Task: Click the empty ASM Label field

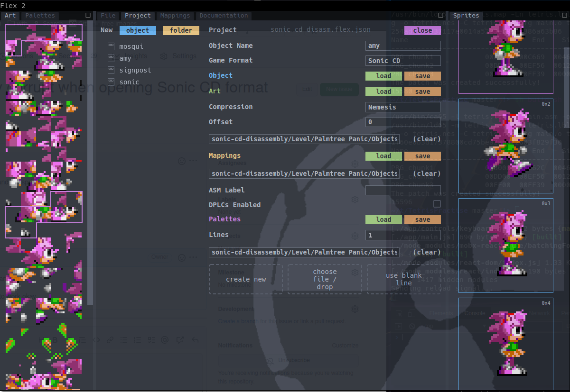Action: [x=403, y=190]
